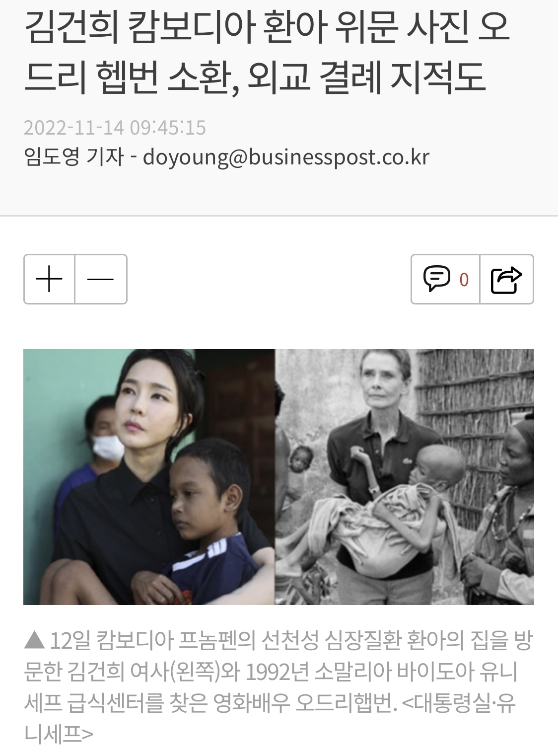
Task: Select the red comment count 0
Action: click(x=464, y=280)
